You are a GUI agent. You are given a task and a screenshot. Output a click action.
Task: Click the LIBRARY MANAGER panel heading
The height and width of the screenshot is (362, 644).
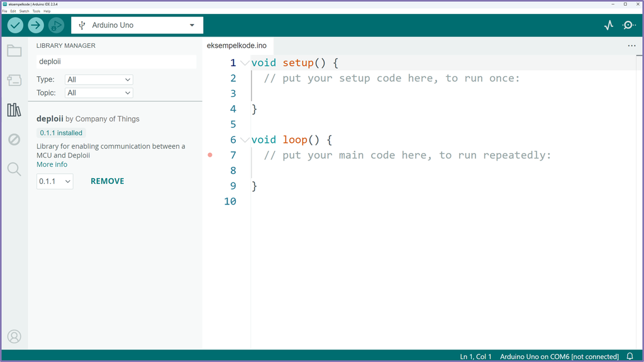coord(65,46)
